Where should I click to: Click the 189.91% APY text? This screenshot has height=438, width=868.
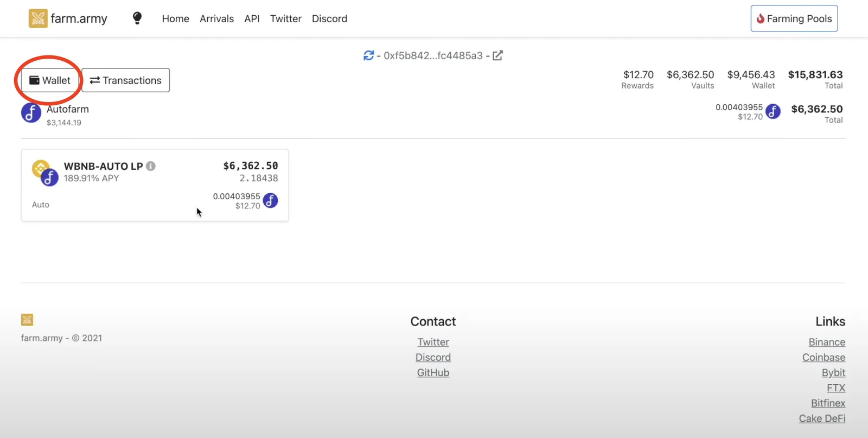click(91, 178)
